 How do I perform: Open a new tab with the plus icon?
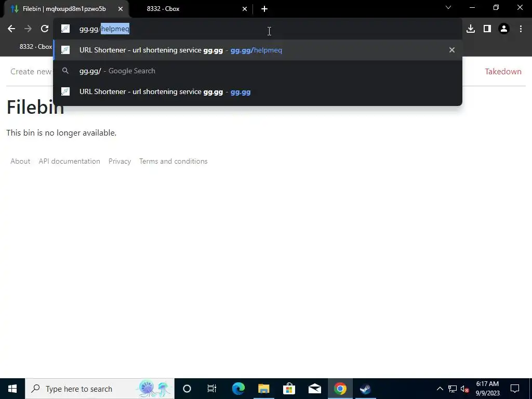(264, 9)
